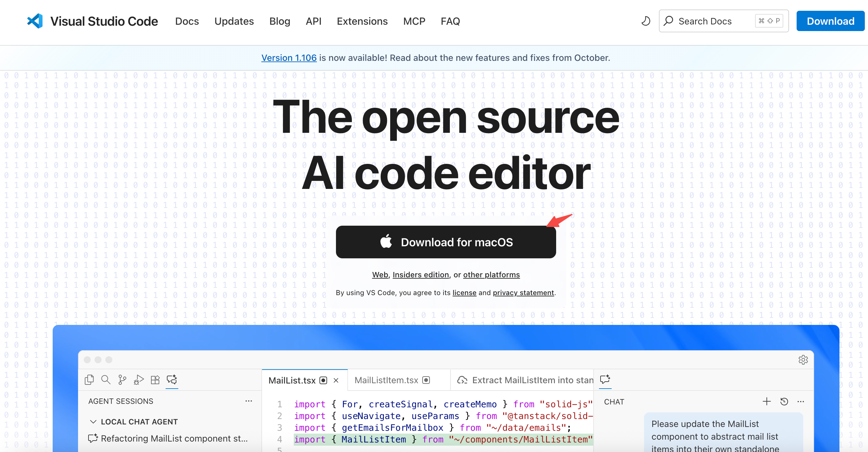Open the other platforms link
868x452 pixels.
tap(491, 274)
